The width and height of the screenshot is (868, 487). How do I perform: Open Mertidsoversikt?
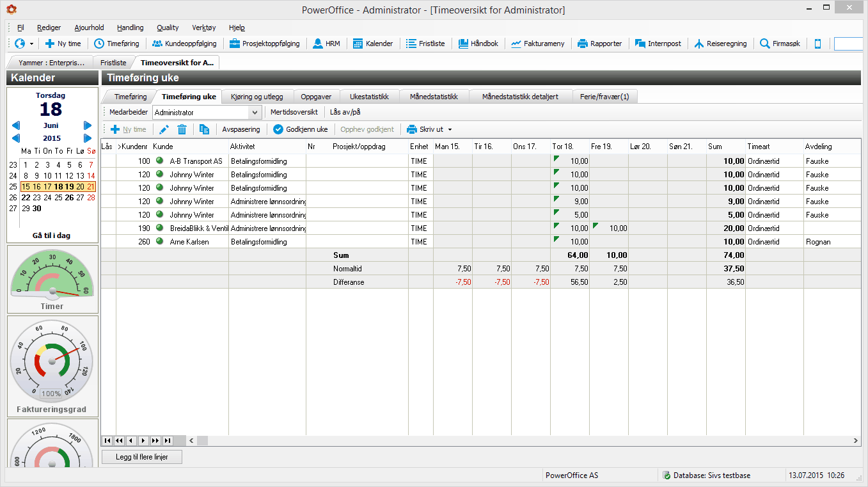coord(294,112)
